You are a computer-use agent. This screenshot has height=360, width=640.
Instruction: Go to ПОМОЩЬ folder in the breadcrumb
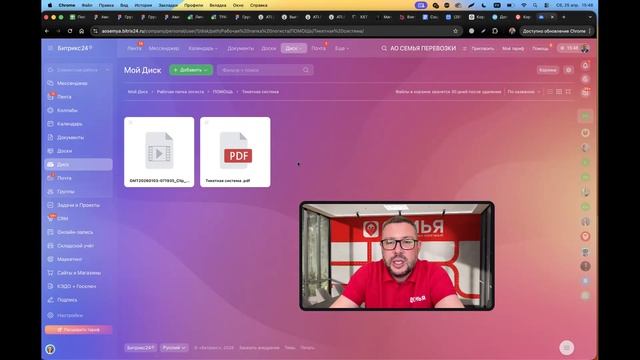223,92
